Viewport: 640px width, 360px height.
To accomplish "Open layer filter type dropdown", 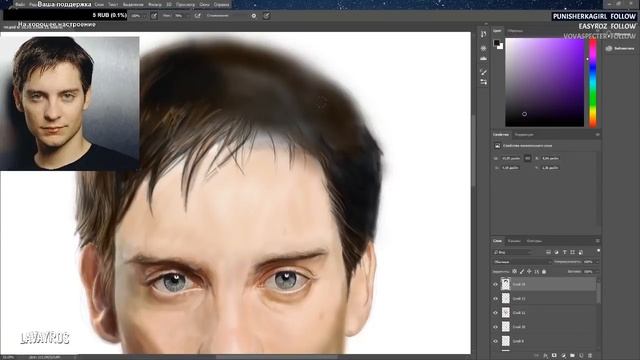I will click(x=513, y=252).
